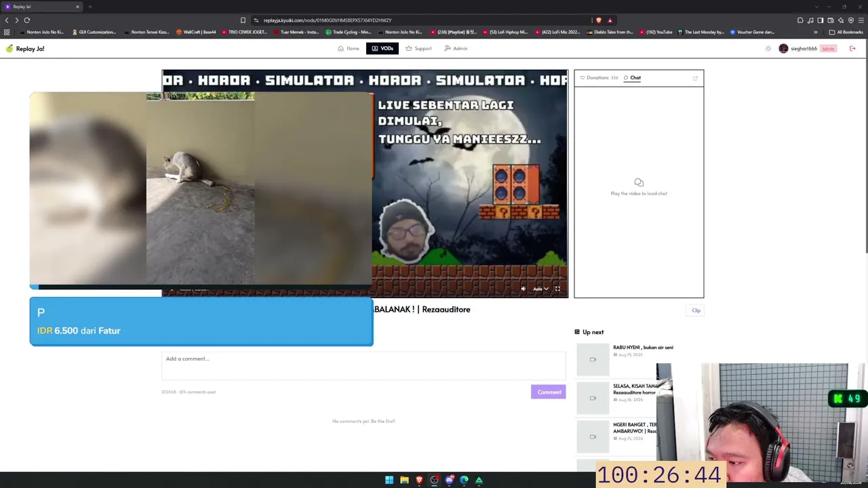Open the All Bookmarks folder
Image resolution: width=868 pixels, height=488 pixels.
pos(846,32)
